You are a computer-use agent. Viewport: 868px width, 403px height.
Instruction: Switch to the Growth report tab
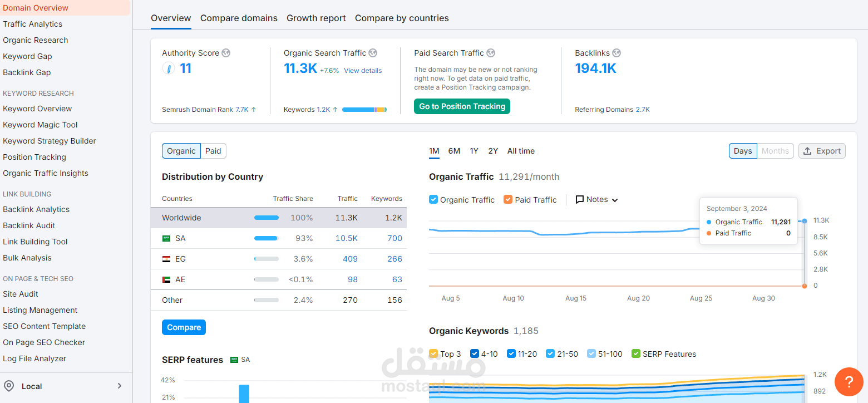[316, 18]
